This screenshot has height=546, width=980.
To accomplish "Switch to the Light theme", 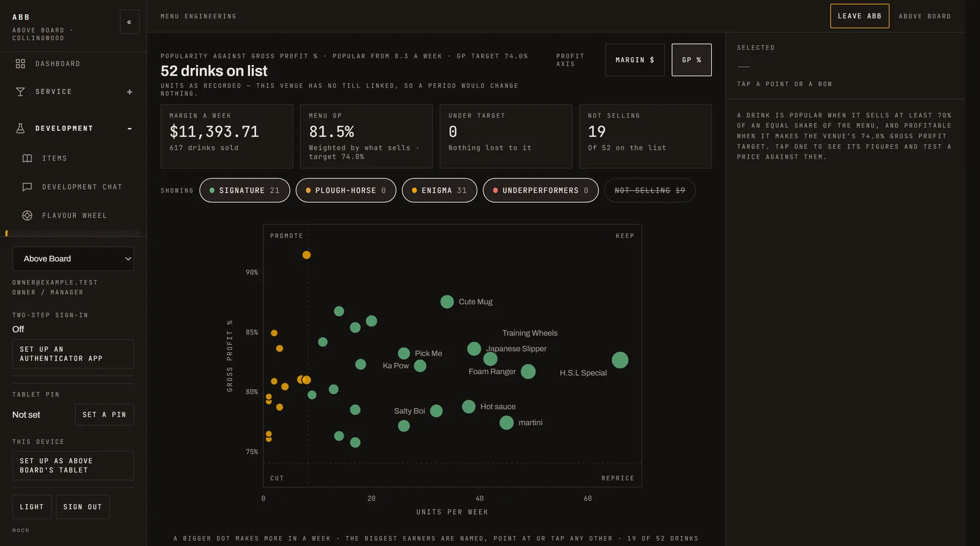I will coord(32,507).
